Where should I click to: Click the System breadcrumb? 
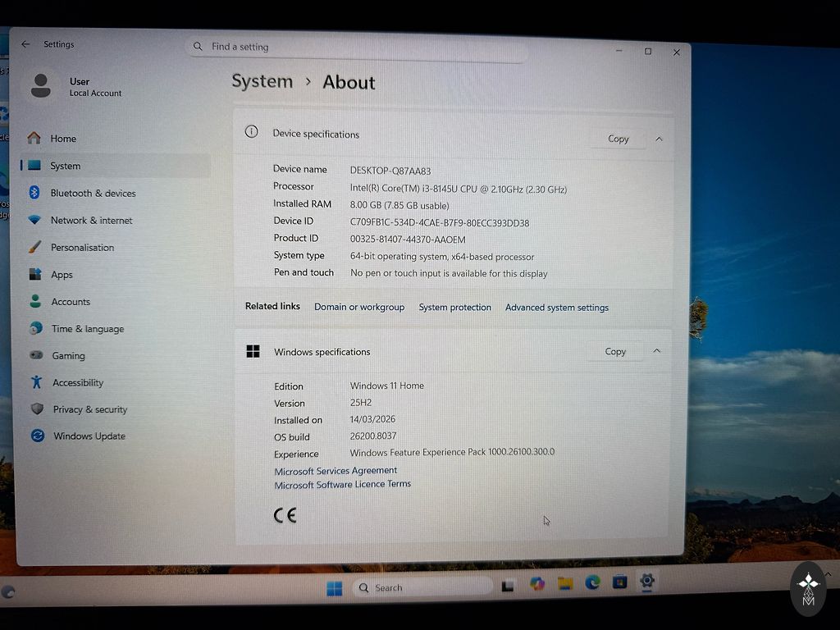(262, 81)
